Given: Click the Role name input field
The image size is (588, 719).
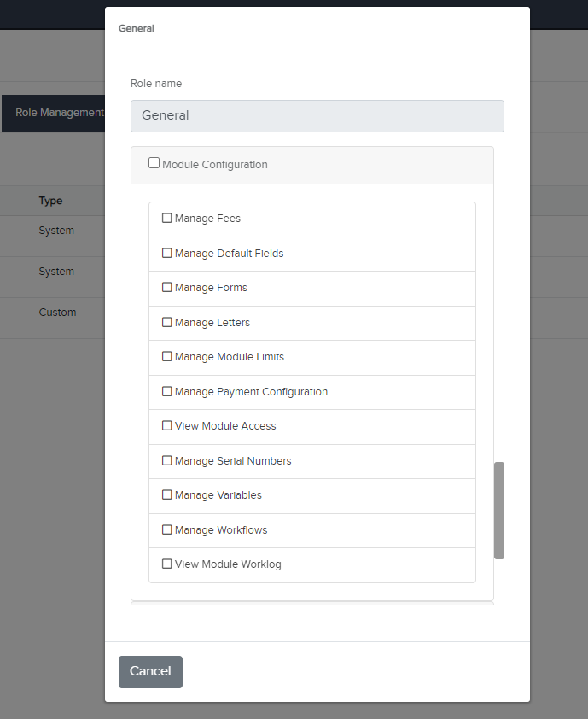Looking at the screenshot, I should 317,116.
